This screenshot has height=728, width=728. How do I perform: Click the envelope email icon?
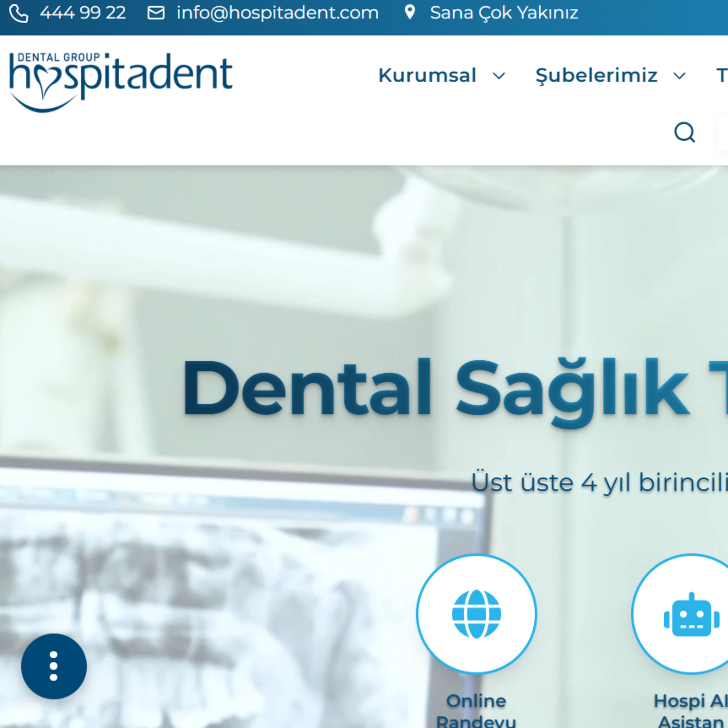coord(156,13)
